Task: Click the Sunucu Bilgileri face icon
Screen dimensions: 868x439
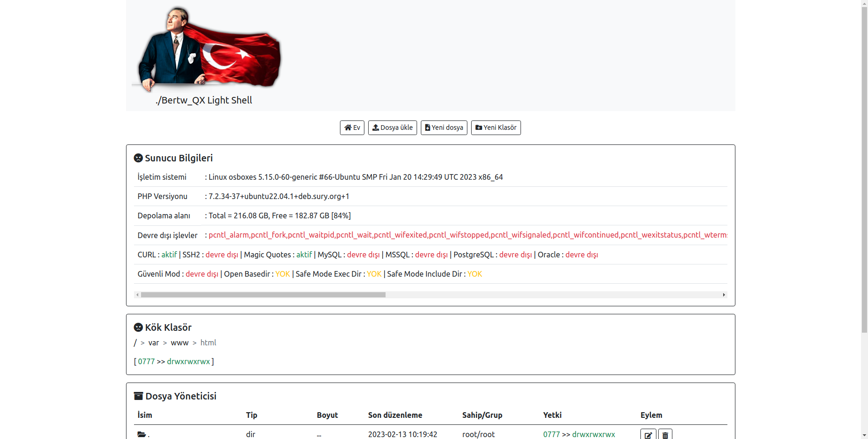Action: pos(138,158)
